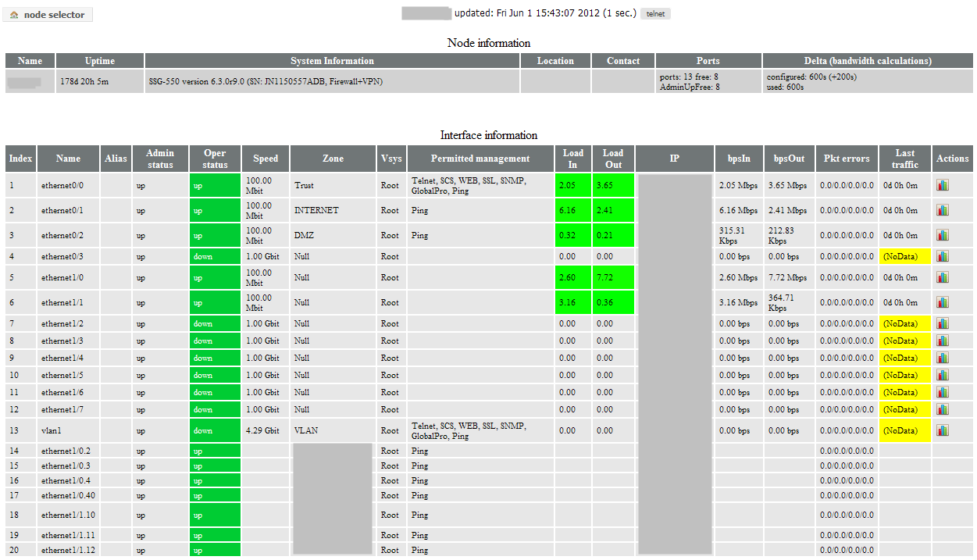Click the bpsOut column header

pos(789,159)
